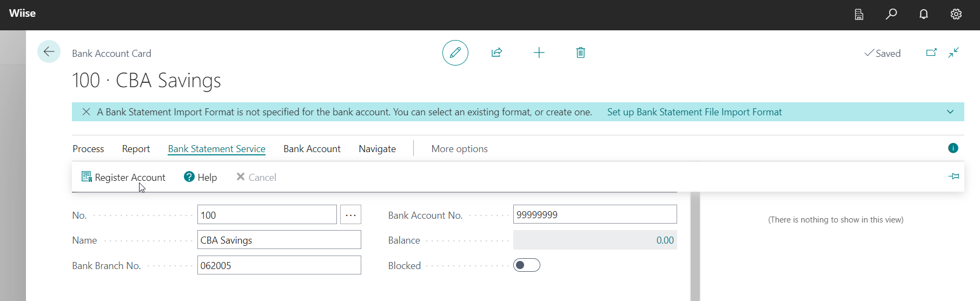Open the No. field ellipsis lookup
The width and height of the screenshot is (980, 301).
(350, 215)
